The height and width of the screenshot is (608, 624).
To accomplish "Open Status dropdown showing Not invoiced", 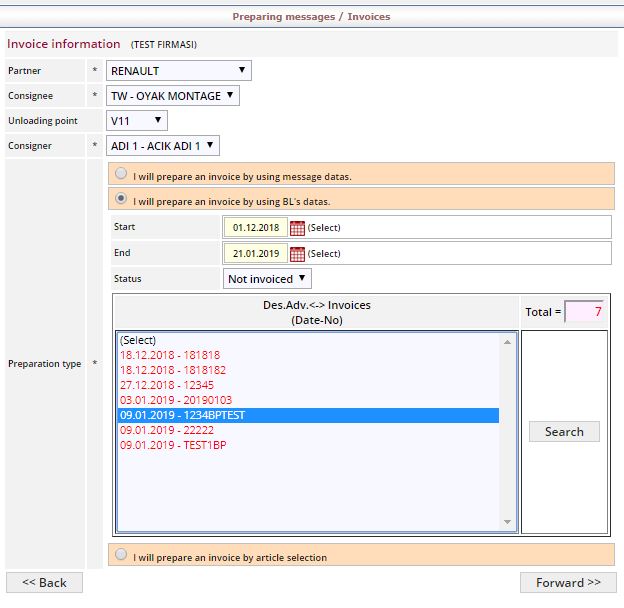I will coord(267,279).
